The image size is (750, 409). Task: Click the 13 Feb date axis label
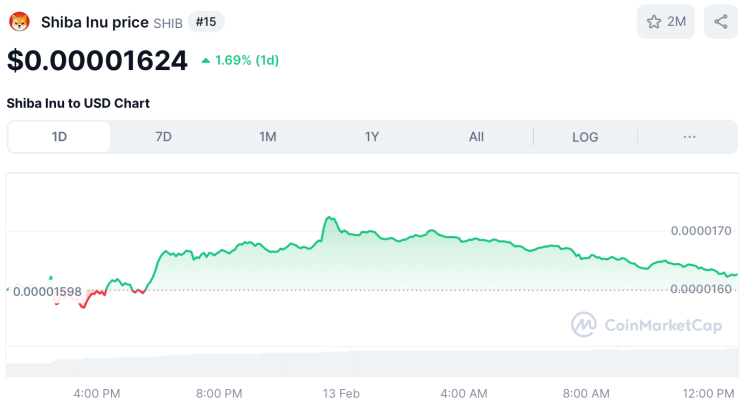[x=341, y=394]
